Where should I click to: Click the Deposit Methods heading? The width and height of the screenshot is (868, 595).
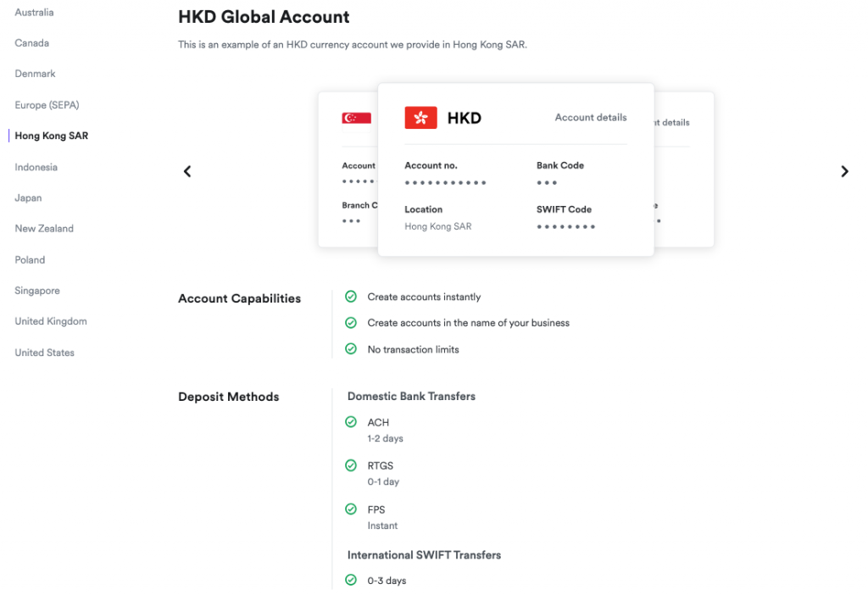click(x=229, y=397)
